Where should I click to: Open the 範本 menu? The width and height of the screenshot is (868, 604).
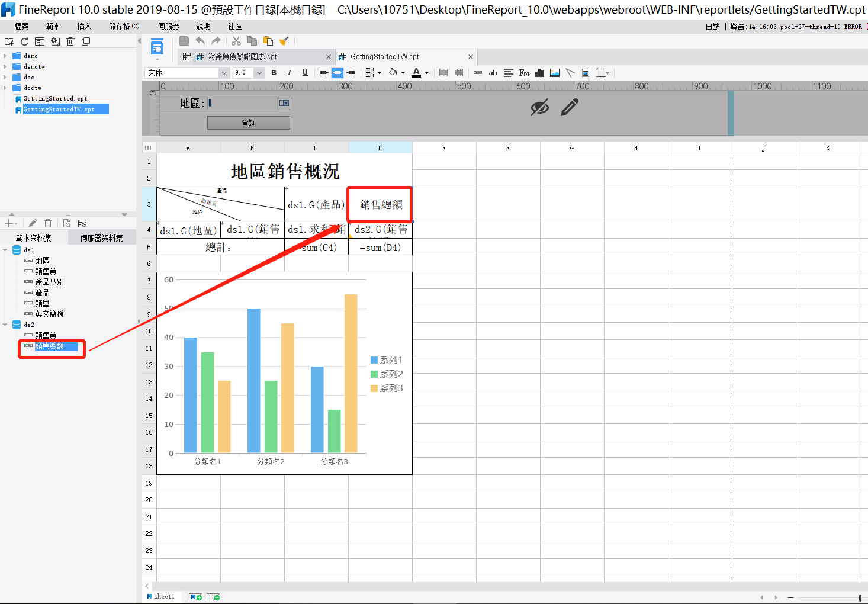[53, 26]
